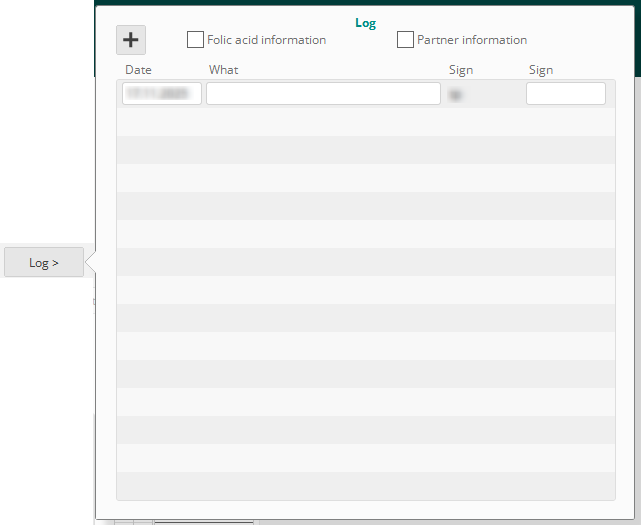Collapse the panel with the Log > button
Viewport: 641px width, 525px height.
pos(44,263)
